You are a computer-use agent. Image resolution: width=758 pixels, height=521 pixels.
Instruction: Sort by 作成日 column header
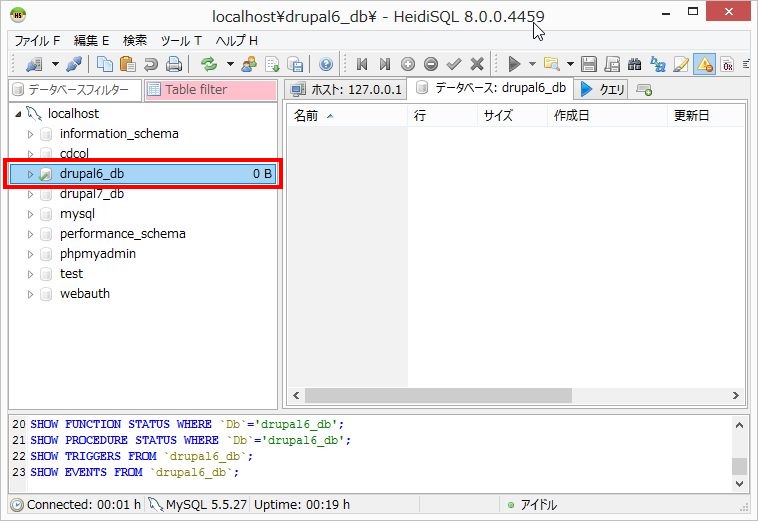click(608, 116)
